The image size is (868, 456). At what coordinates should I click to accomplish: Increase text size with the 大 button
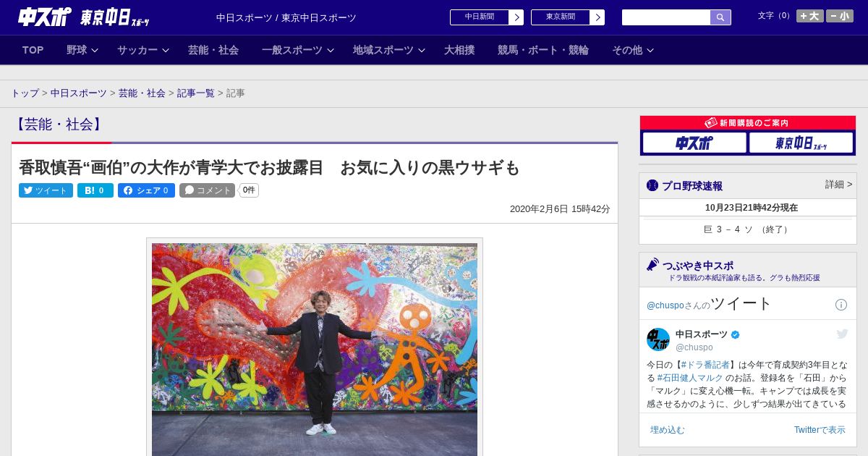pyautogui.click(x=809, y=16)
